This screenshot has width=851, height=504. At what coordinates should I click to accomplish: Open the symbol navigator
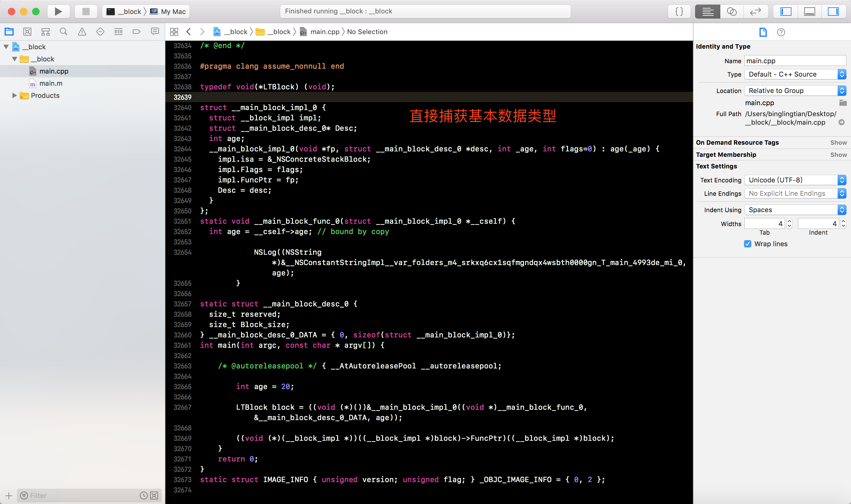(x=46, y=32)
